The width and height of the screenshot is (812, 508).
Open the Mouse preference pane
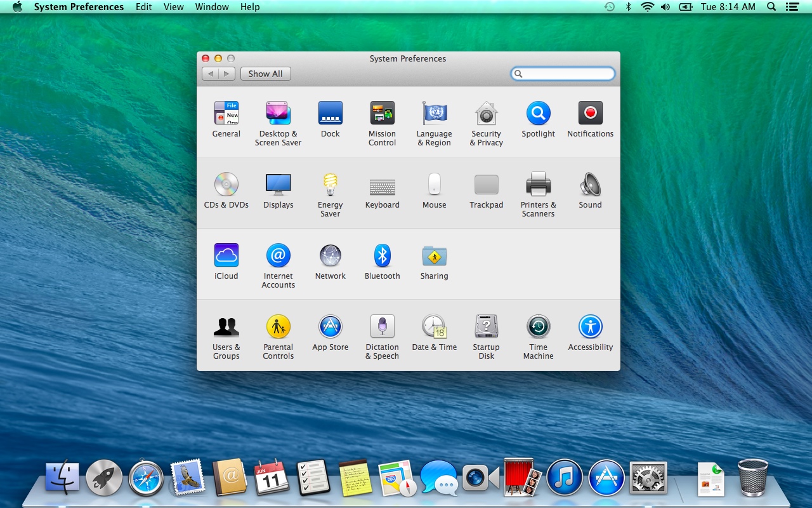coord(435,190)
